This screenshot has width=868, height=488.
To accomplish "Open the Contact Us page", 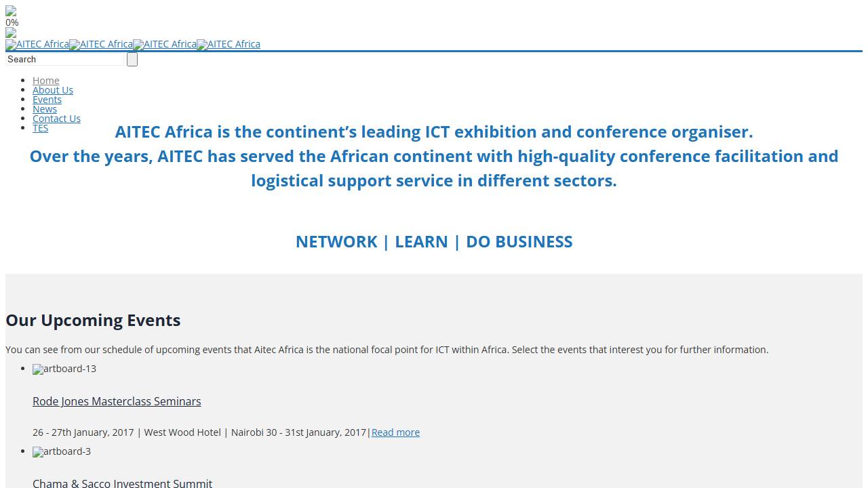I will pyautogui.click(x=56, y=119).
